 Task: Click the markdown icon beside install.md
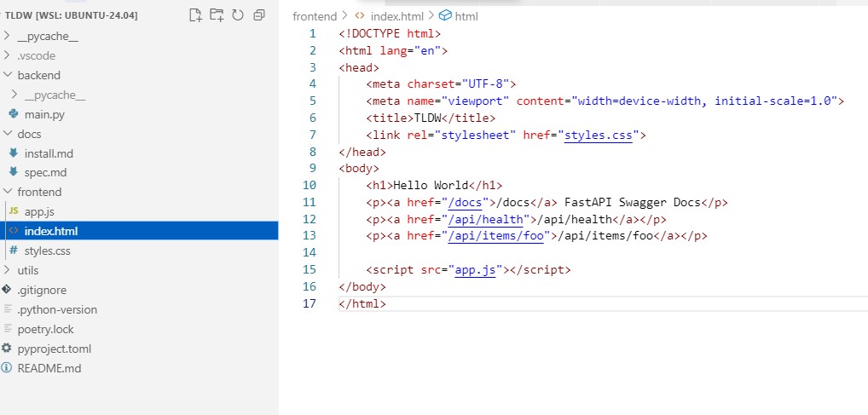(14, 153)
